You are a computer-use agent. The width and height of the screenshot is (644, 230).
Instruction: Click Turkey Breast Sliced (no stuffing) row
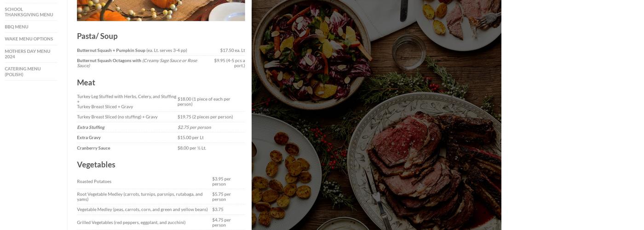[x=161, y=117]
